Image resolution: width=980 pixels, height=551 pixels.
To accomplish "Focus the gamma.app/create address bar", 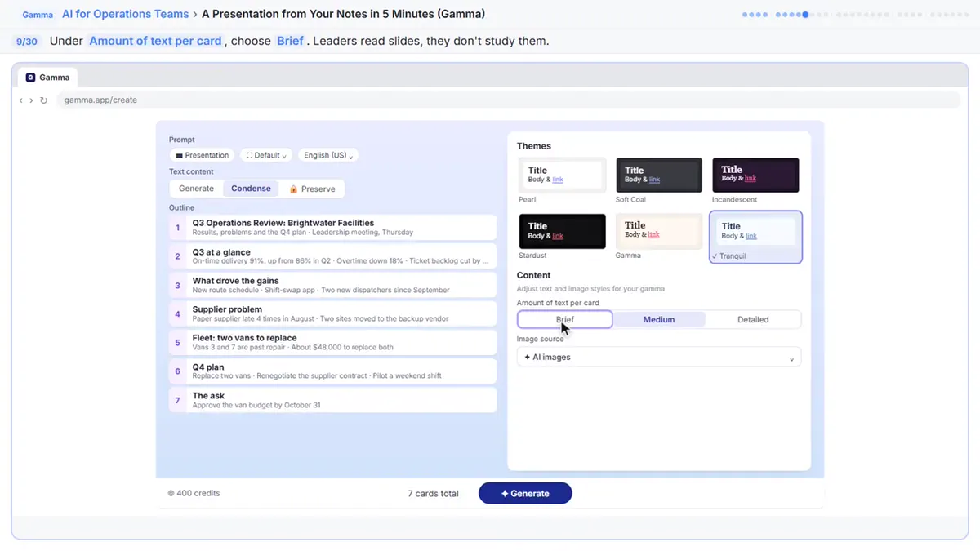I will (x=510, y=100).
